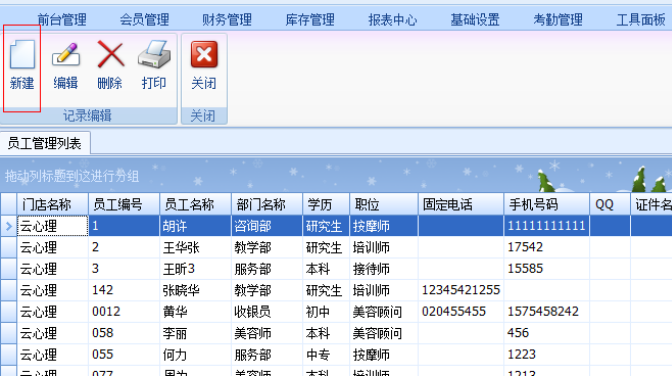
Task: Click mobile number cell 17542
Action: pyautogui.click(x=546, y=247)
